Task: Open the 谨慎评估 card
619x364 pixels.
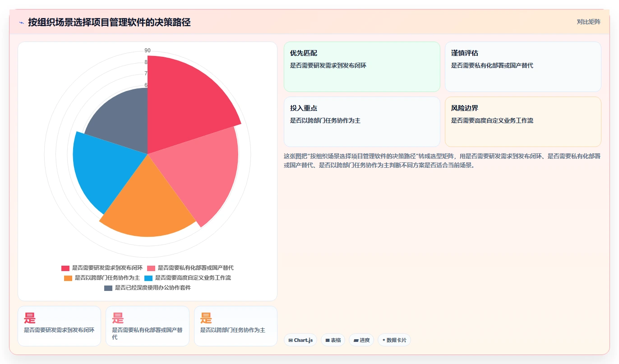Action: click(523, 67)
